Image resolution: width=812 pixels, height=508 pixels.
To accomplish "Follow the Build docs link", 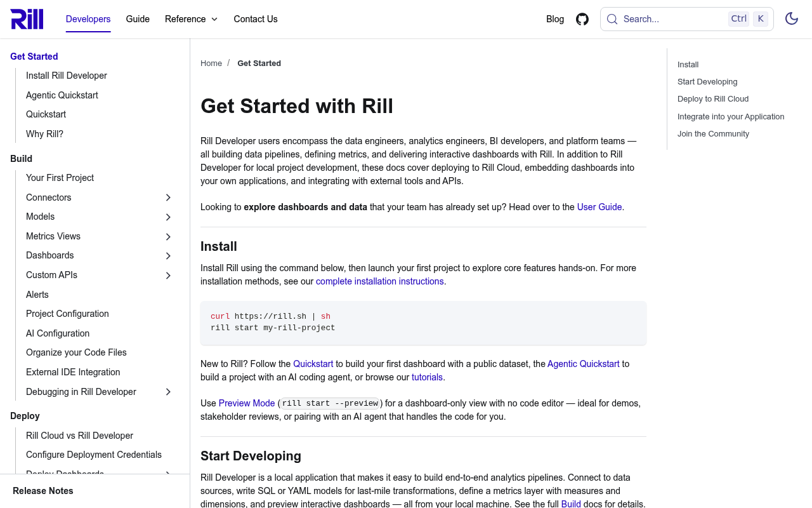I will (571, 504).
